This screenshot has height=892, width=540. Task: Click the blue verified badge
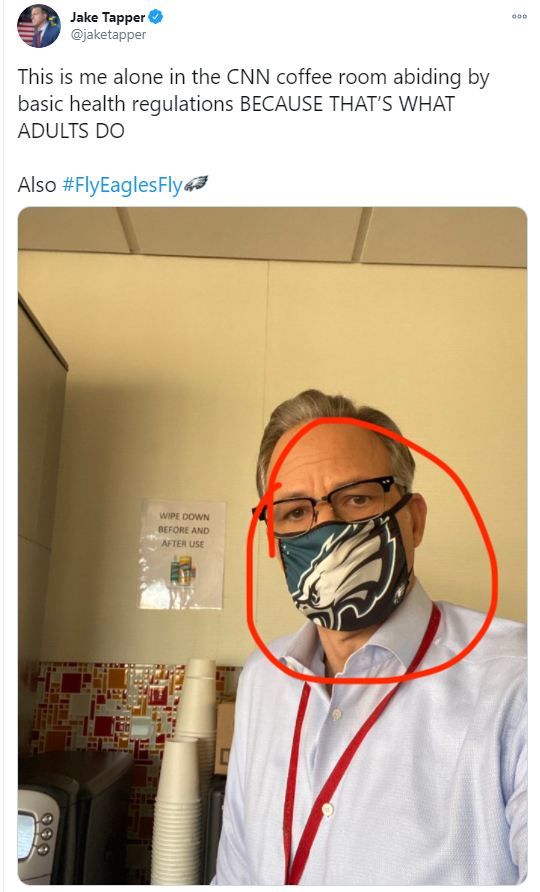coord(156,17)
